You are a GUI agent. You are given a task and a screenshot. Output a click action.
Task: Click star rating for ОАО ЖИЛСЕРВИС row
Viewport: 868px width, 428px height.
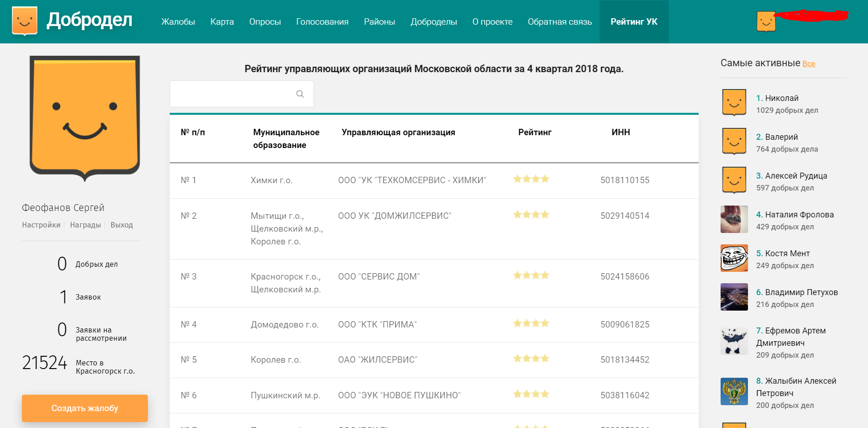[531, 359]
